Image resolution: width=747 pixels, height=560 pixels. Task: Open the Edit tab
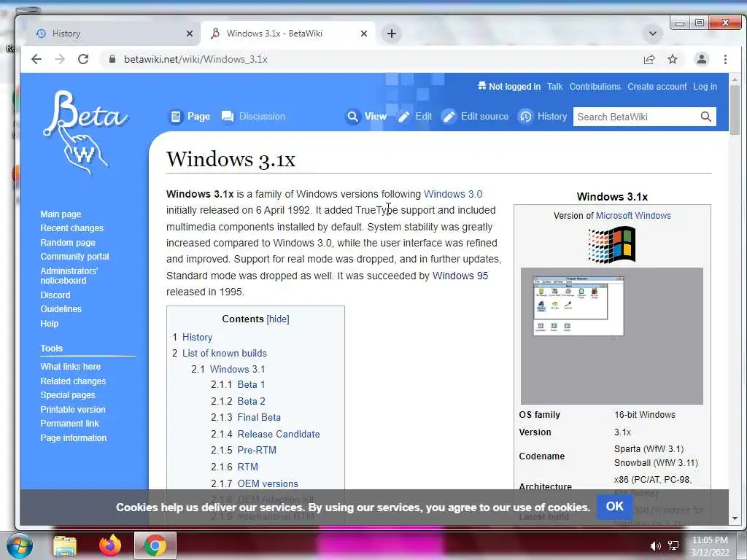point(414,116)
